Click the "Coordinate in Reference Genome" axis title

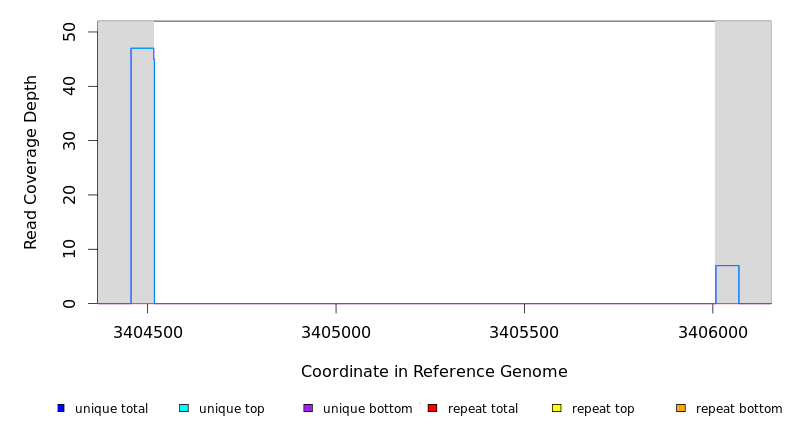tap(434, 372)
